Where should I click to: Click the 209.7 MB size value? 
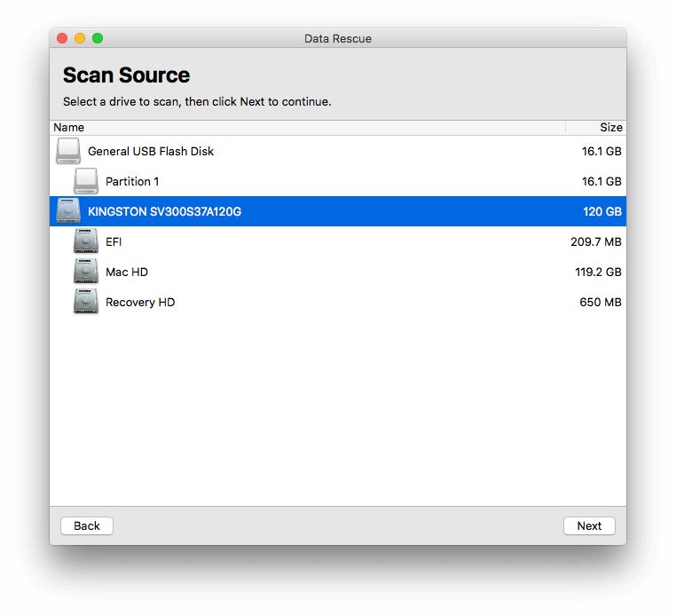pos(596,241)
